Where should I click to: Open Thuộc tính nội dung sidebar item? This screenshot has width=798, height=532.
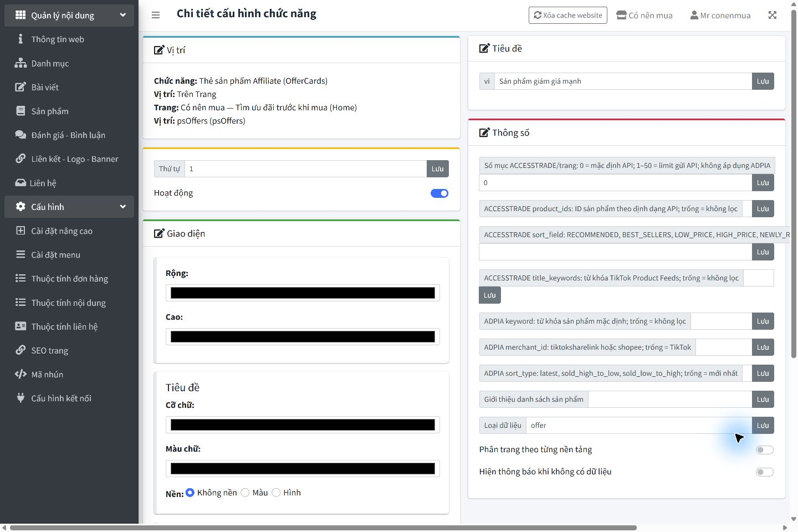coord(69,303)
